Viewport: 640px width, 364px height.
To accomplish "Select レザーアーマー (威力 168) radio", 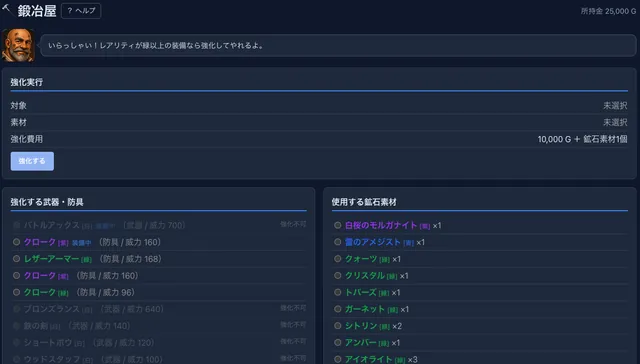I will click(16, 259).
